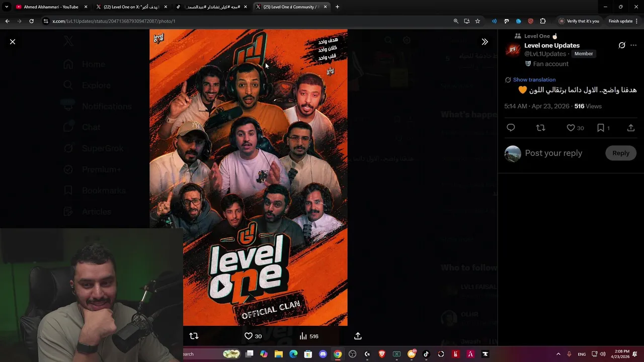The width and height of the screenshot is (644, 362).
Task: Click the red spiral extension icon
Action: pyautogui.click(x=530, y=21)
